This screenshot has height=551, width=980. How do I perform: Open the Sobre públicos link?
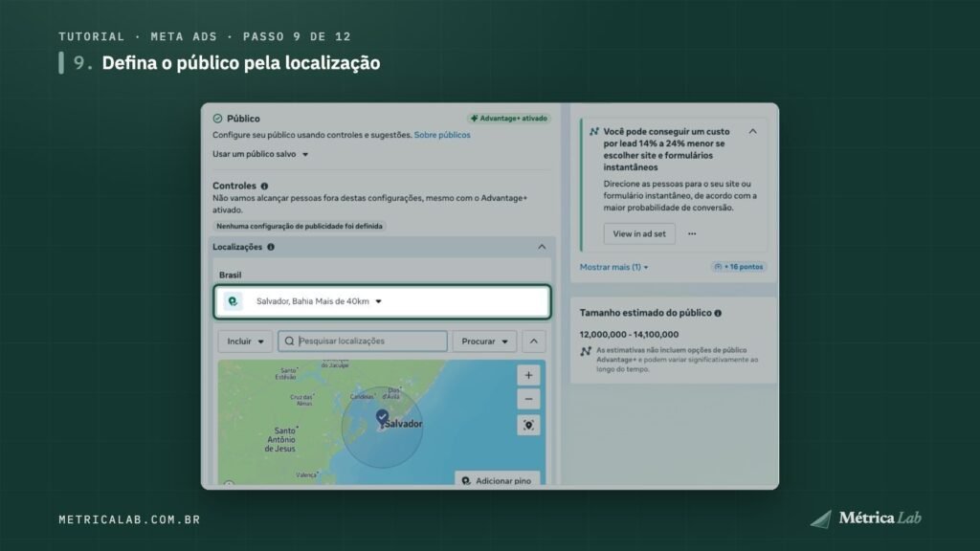pyautogui.click(x=442, y=135)
